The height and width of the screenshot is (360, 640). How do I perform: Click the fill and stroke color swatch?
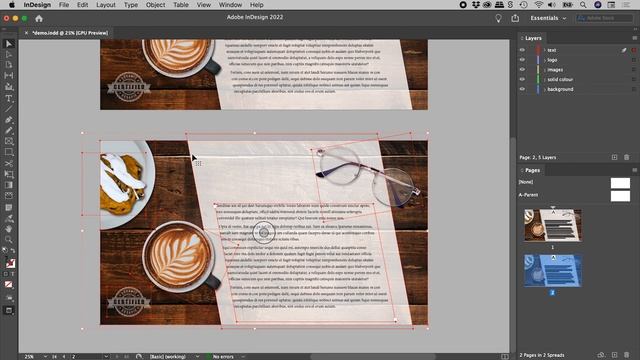[10, 263]
